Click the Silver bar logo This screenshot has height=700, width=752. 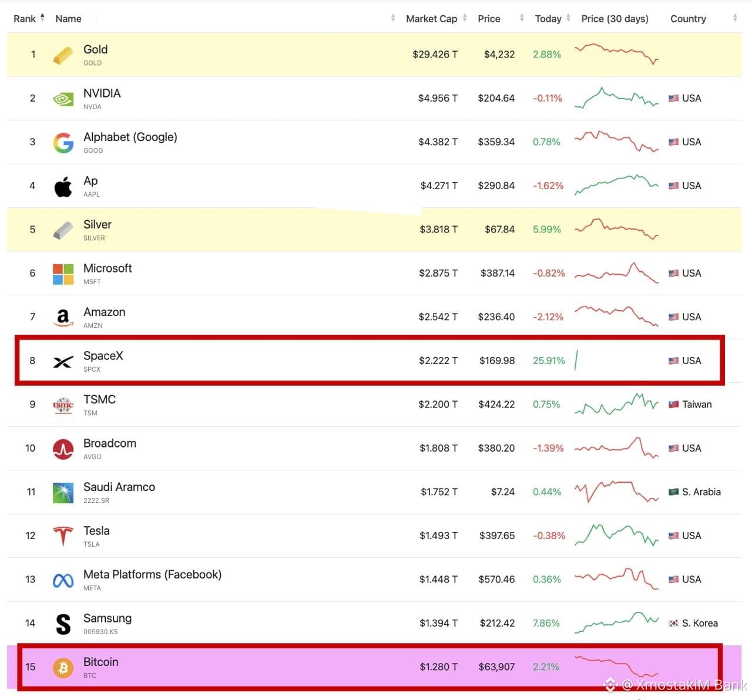[x=63, y=230]
